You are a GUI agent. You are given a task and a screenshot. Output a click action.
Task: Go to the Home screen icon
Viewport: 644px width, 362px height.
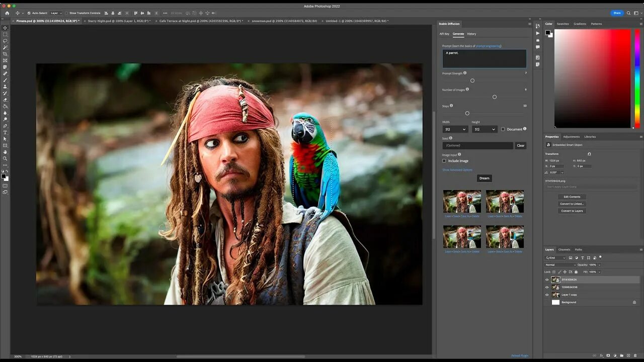tap(7, 13)
